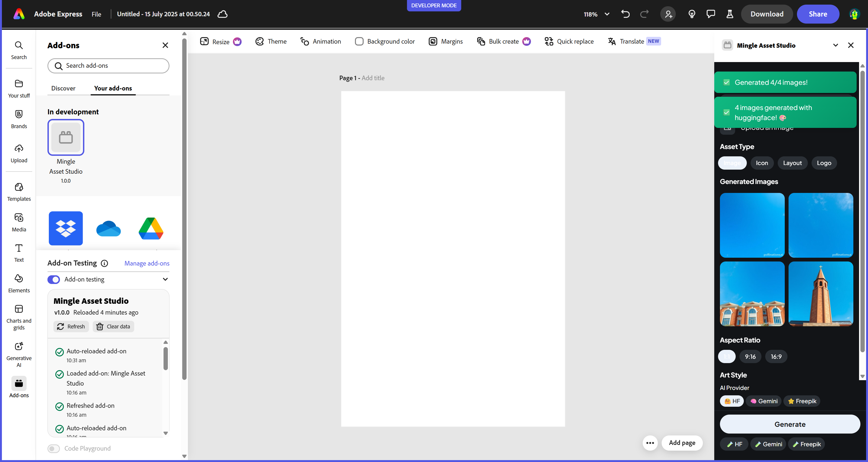This screenshot has height=462, width=868.
Task: Open the File menu
Action: (x=96, y=14)
